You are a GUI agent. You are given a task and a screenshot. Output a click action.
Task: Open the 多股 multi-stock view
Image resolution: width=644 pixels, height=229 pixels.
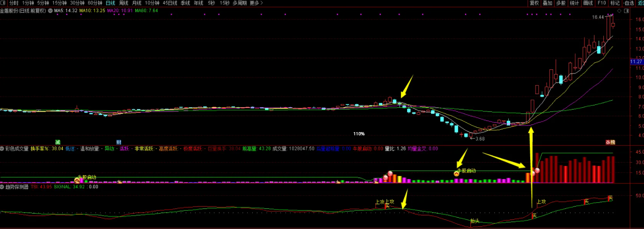tap(561, 3)
